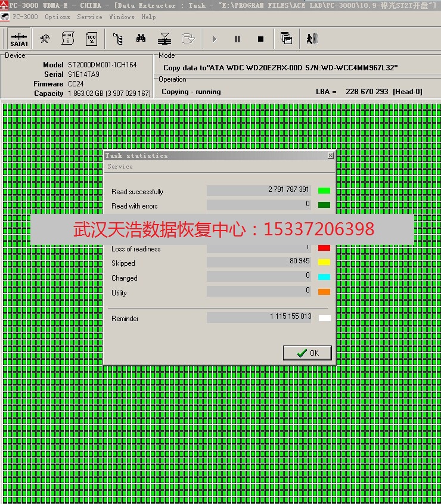Click the SATA1 port selector icon
Image resolution: width=441 pixels, height=504 pixels.
(19, 39)
